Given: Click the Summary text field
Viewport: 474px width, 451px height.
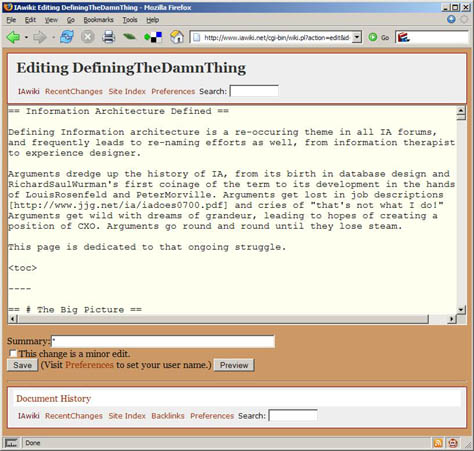Looking at the screenshot, I should (x=163, y=341).
